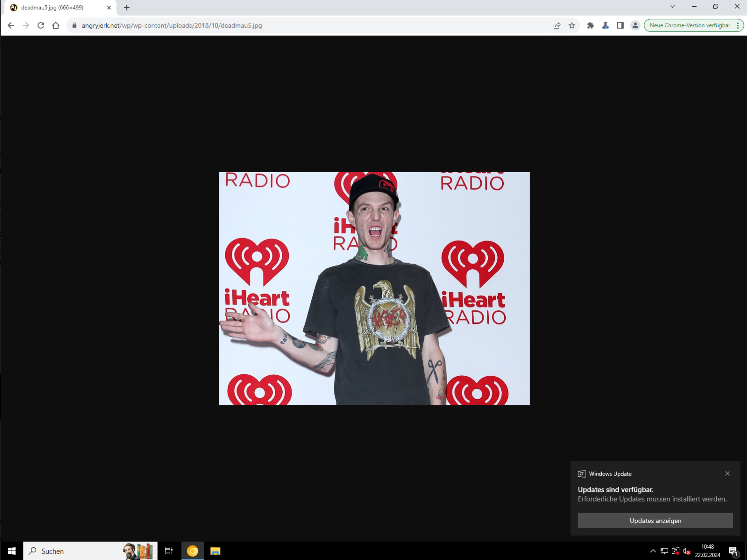Focus the address bar URL

172,25
